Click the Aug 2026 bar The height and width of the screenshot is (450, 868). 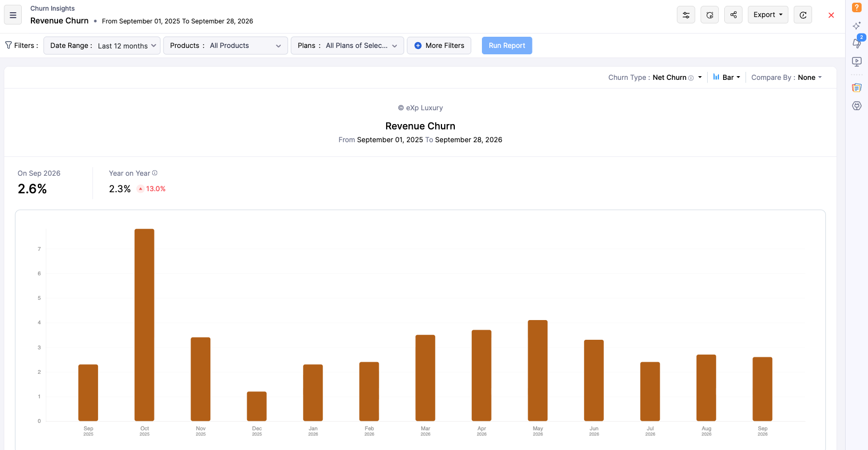[x=706, y=388]
